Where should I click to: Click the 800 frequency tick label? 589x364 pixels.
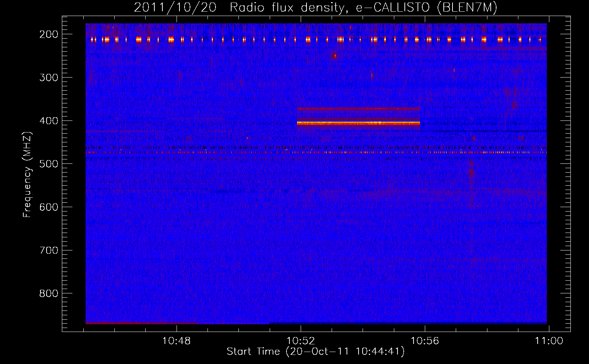point(49,293)
